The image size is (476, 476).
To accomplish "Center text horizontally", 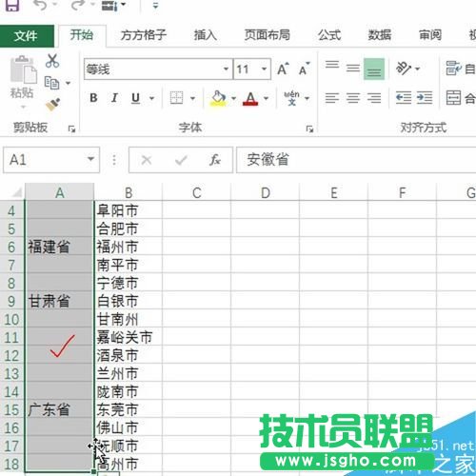I will coord(353,98).
